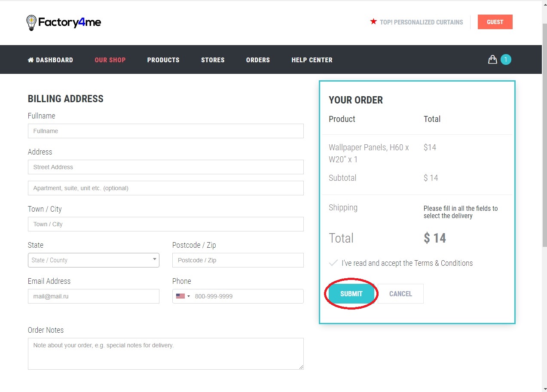The image size is (547, 392).
Task: Click into the Street Address field
Action: point(166,167)
